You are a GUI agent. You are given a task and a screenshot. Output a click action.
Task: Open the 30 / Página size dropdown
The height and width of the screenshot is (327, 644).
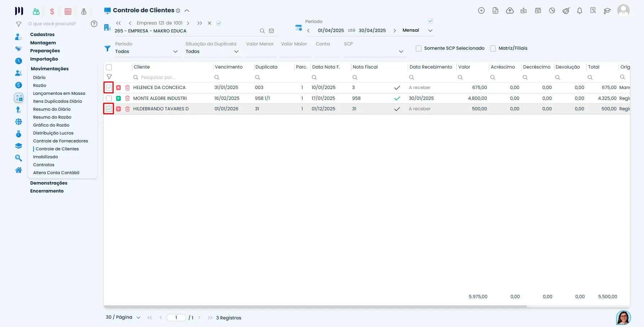tap(123, 317)
